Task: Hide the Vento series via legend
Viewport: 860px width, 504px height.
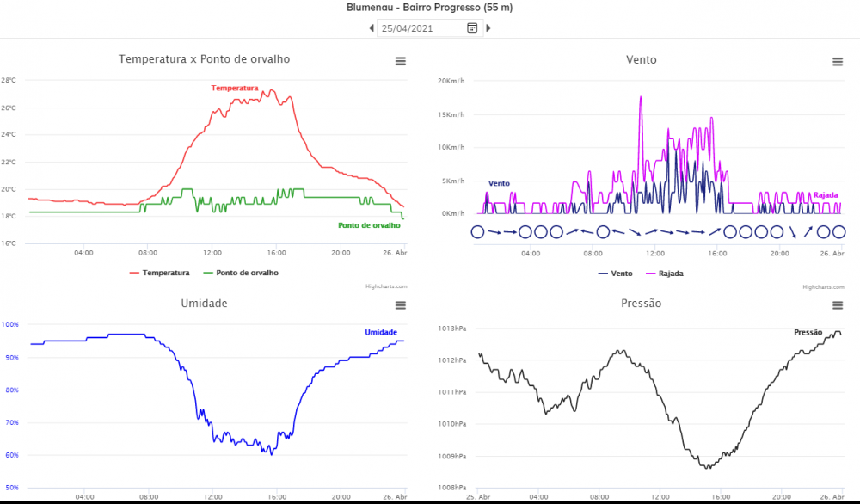Action: tap(615, 274)
